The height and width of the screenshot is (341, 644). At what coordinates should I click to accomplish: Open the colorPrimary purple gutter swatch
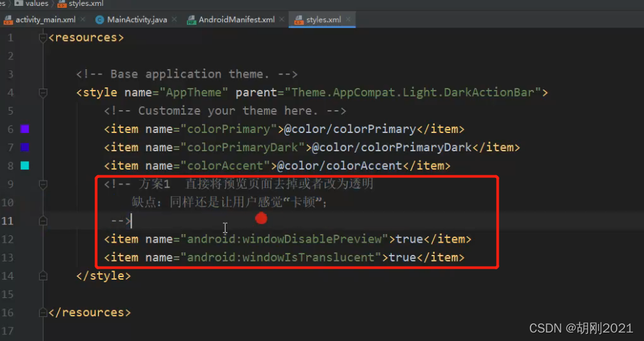(x=25, y=129)
